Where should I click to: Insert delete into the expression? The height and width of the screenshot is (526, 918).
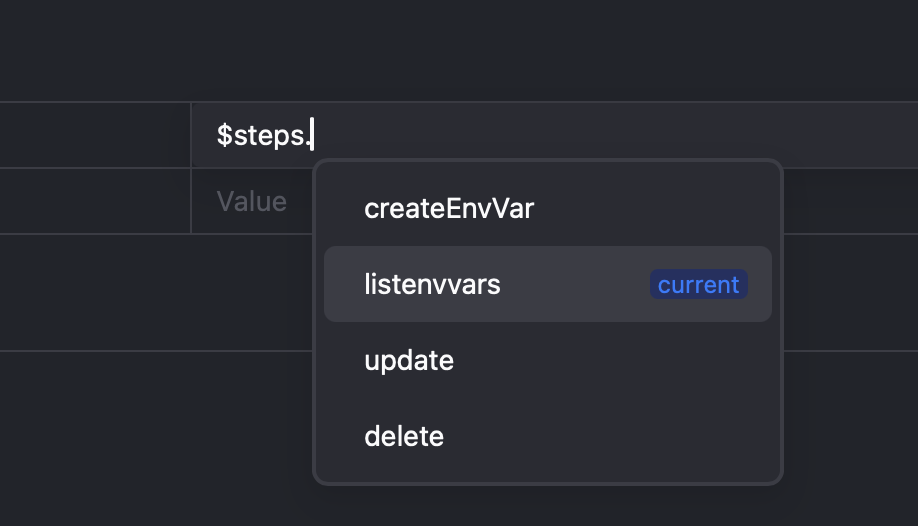404,436
